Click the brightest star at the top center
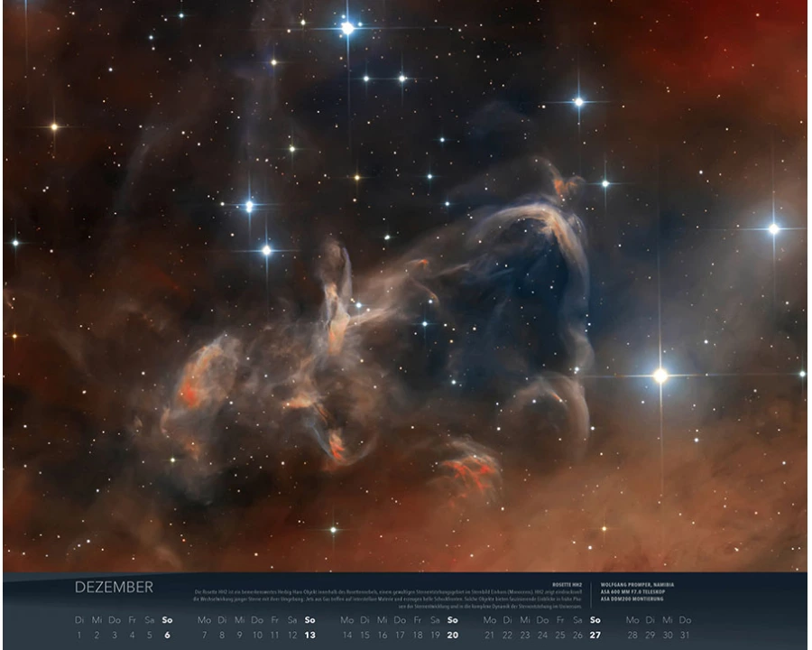The height and width of the screenshot is (650, 812). [347, 29]
